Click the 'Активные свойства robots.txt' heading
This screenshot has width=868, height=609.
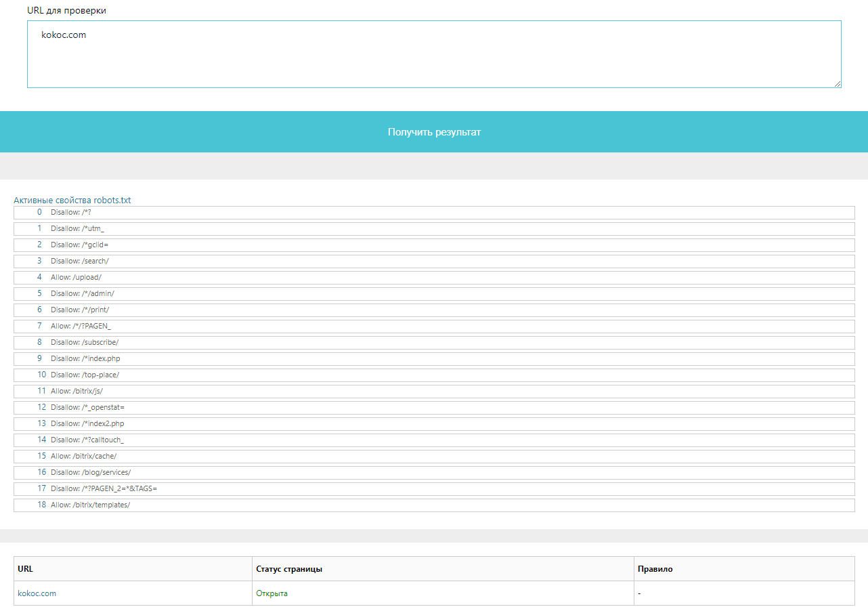72,201
